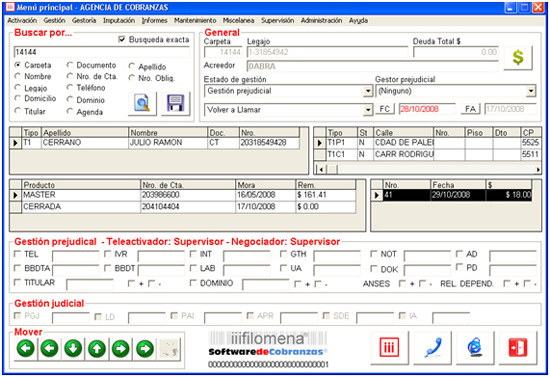Screen dimensions: 550x377
Task: Open the Internet Explorer browser icon
Action: [x=475, y=348]
